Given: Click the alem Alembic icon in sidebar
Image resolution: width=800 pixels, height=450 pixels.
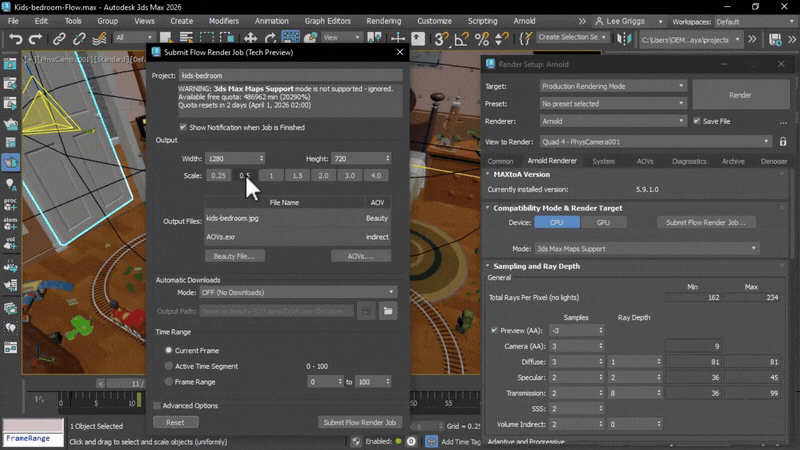Looking at the screenshot, I should click(x=10, y=223).
